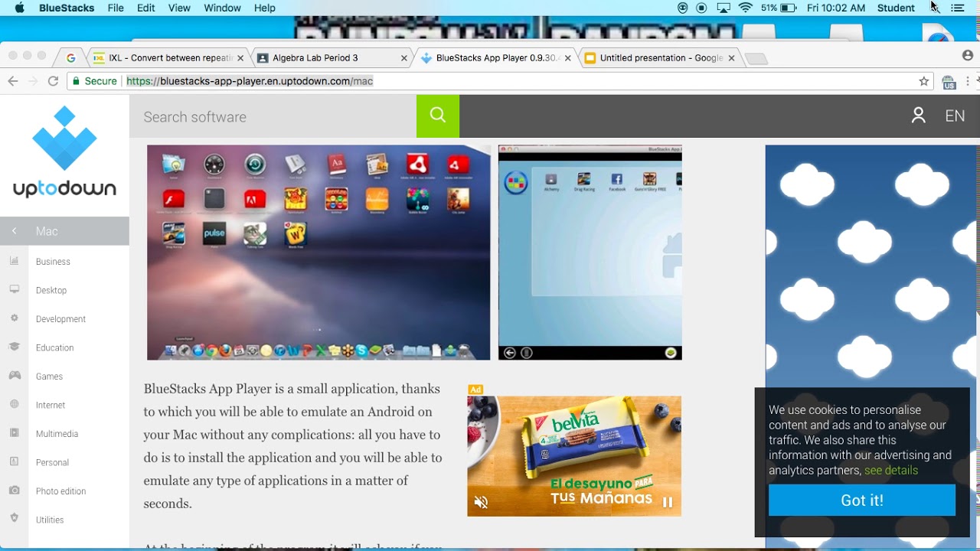Screen dimensions: 980x551
Task: Click the Multimedia category icon
Action: click(14, 433)
